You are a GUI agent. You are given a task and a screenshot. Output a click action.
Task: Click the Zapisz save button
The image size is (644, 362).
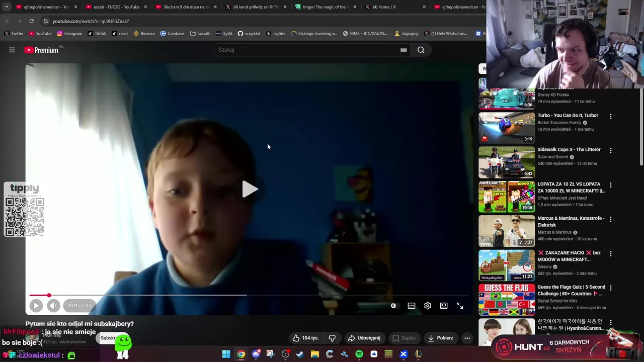click(404, 338)
